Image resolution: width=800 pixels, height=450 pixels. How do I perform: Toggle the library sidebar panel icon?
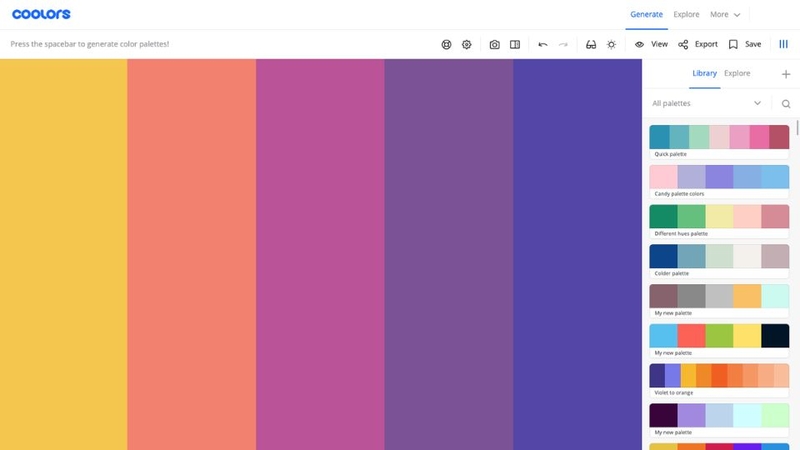click(784, 44)
